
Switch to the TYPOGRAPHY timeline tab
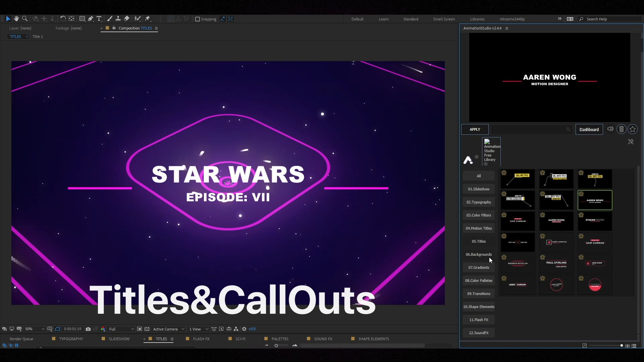(x=71, y=339)
